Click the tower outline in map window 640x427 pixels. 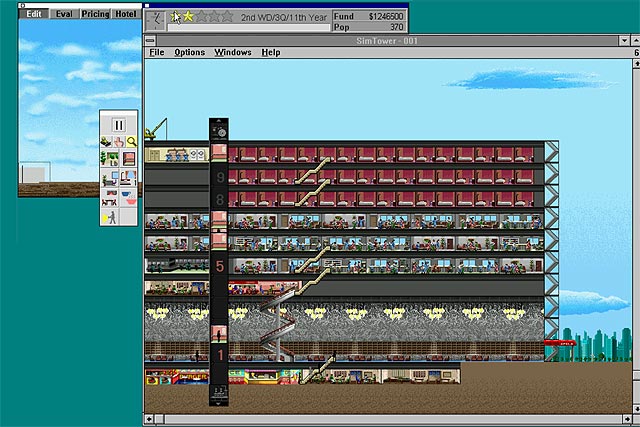(x=35, y=172)
